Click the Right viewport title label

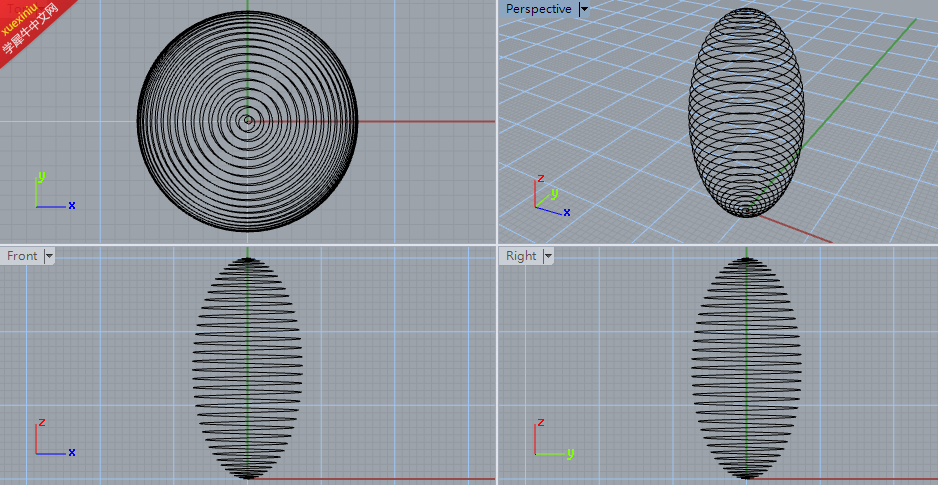point(521,256)
